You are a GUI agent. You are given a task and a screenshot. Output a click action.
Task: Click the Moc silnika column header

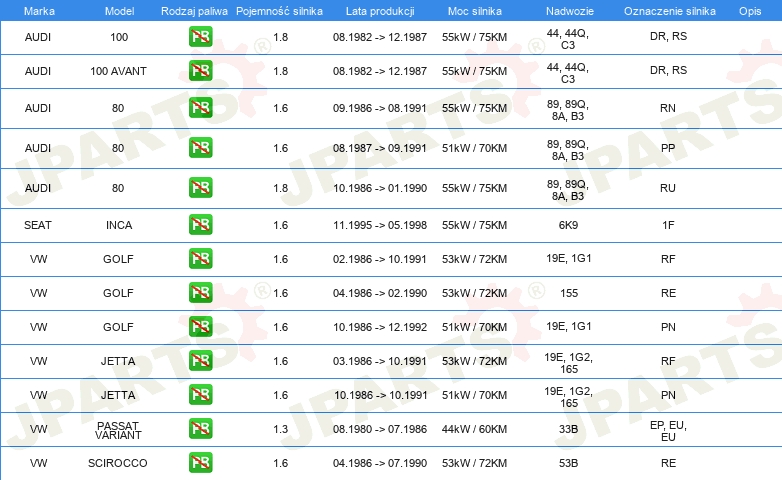coord(474,11)
